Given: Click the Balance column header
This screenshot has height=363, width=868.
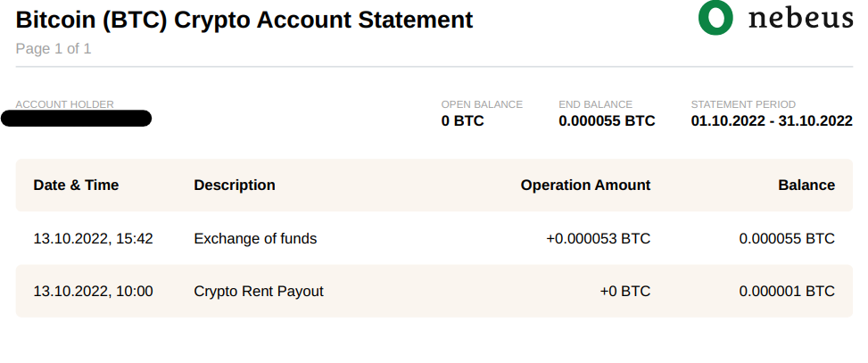Looking at the screenshot, I should tap(806, 185).
